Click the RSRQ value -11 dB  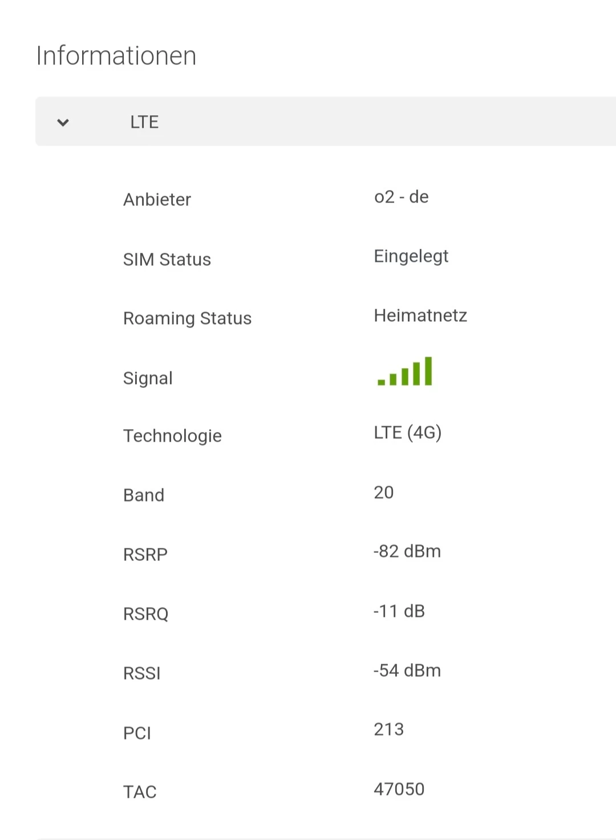click(x=399, y=611)
